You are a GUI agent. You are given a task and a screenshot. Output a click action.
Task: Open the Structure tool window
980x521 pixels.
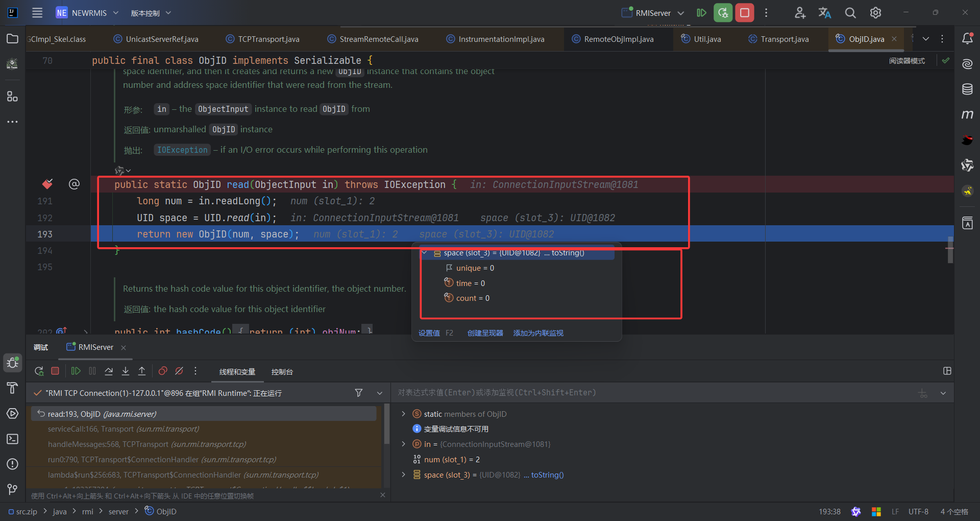click(x=12, y=96)
